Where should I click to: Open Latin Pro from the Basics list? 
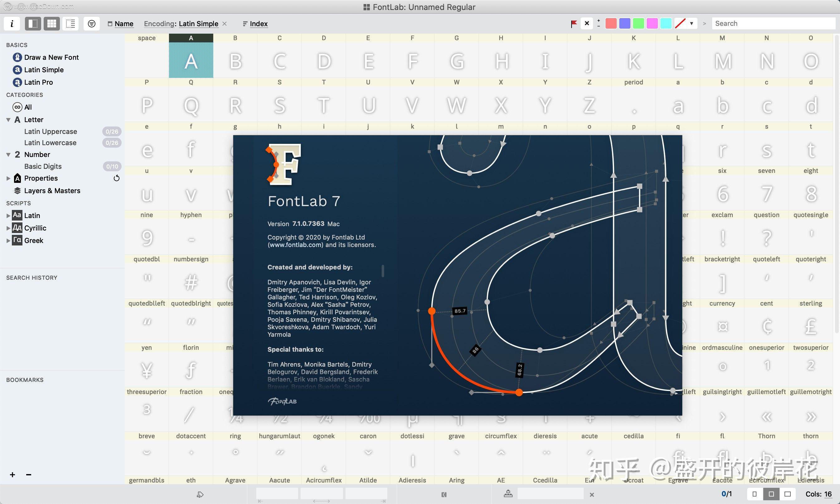click(38, 82)
